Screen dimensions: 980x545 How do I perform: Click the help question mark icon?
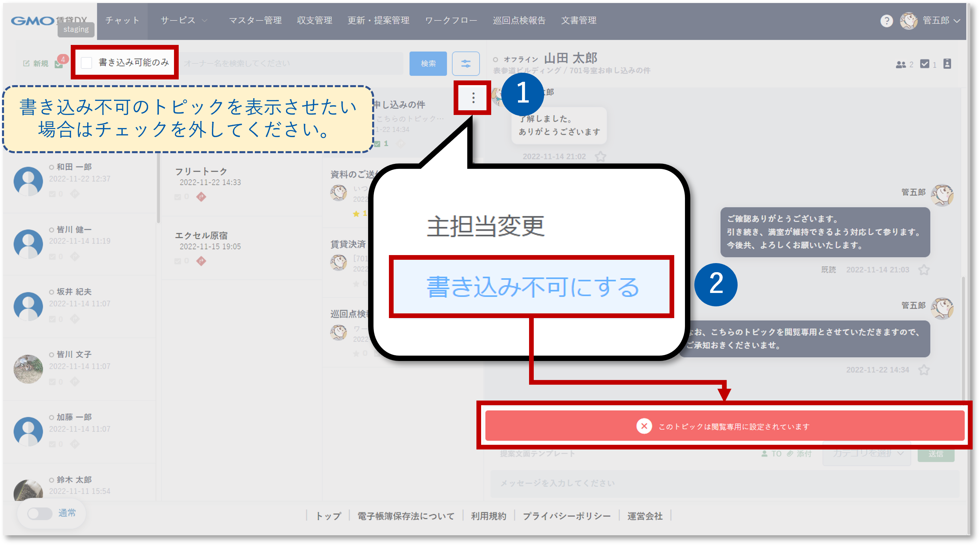[x=886, y=20]
